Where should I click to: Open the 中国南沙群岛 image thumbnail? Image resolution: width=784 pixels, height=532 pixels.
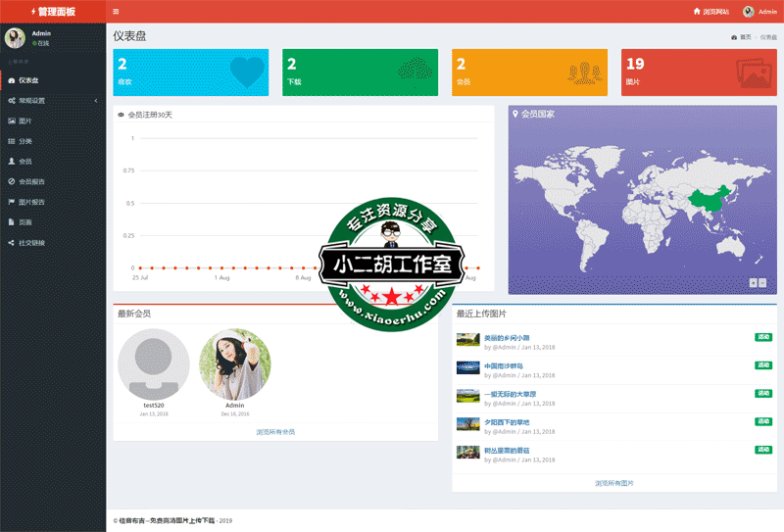[467, 367]
